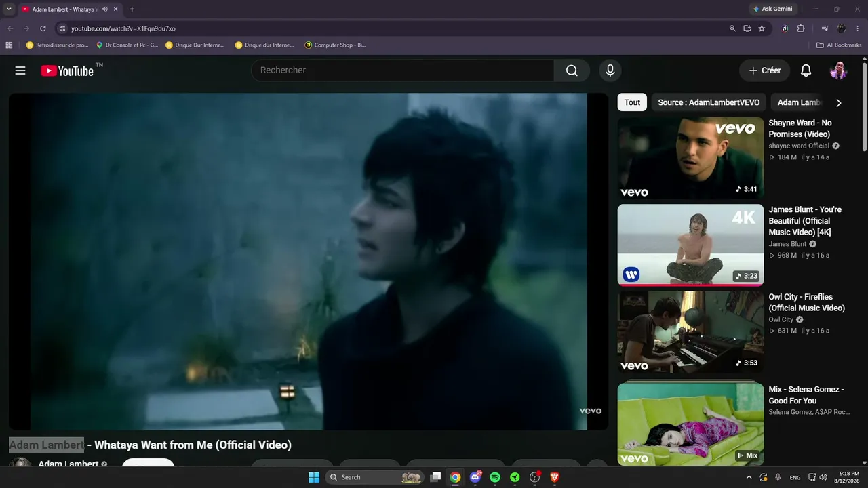Viewport: 868px width, 488px height.
Task: Show more filter chips with the arrow
Action: coord(839,103)
